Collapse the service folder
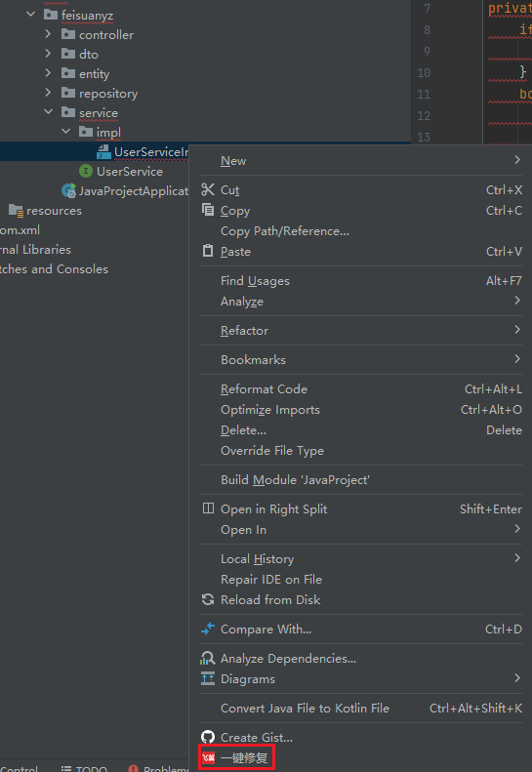The width and height of the screenshot is (532, 772). click(x=48, y=112)
